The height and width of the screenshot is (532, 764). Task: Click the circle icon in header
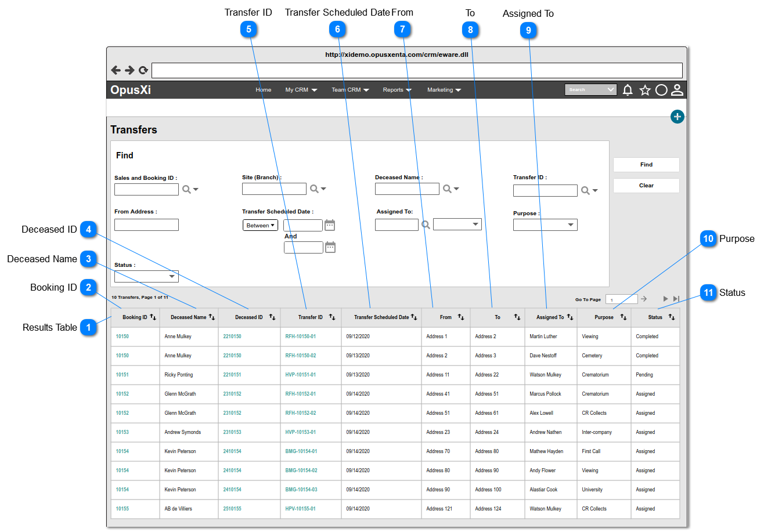(x=661, y=90)
